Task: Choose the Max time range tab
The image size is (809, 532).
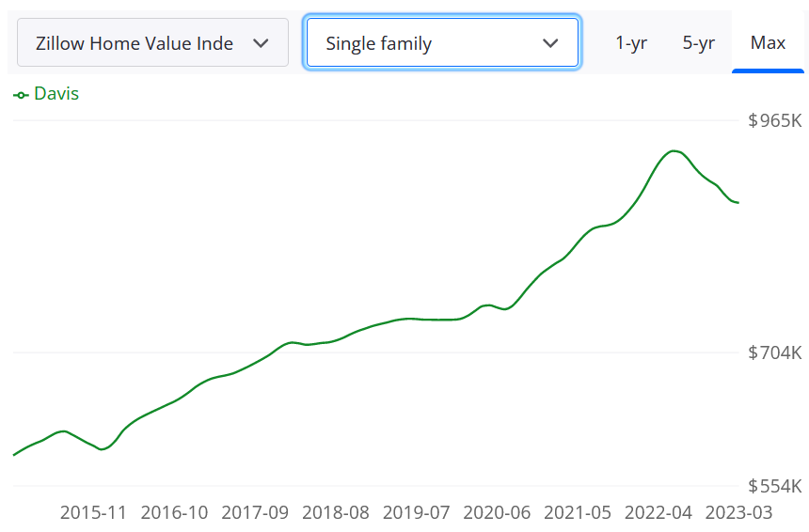Action: 768,43
